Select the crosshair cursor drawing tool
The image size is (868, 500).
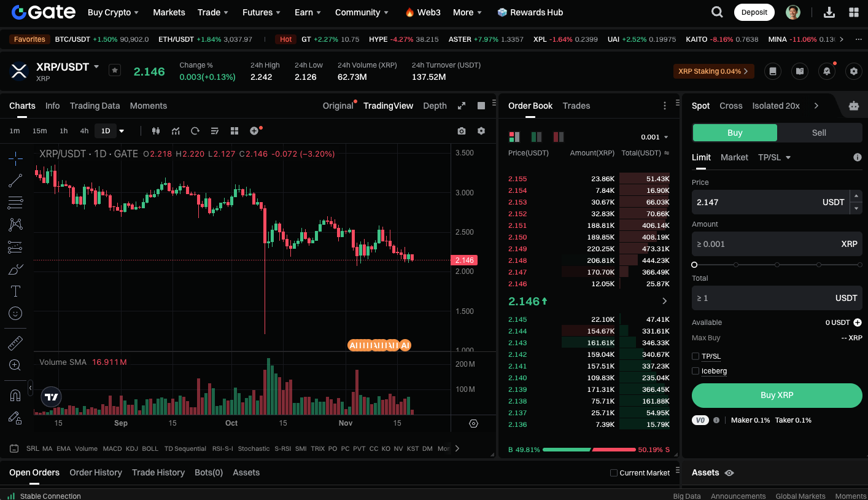point(15,158)
